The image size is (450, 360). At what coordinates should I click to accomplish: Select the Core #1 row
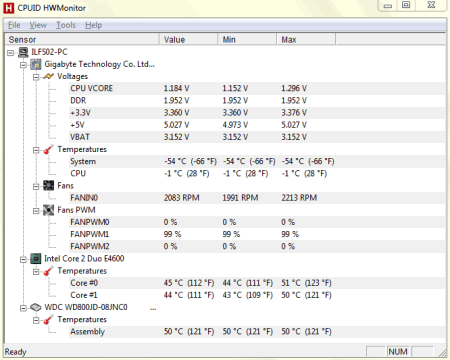coord(257,295)
